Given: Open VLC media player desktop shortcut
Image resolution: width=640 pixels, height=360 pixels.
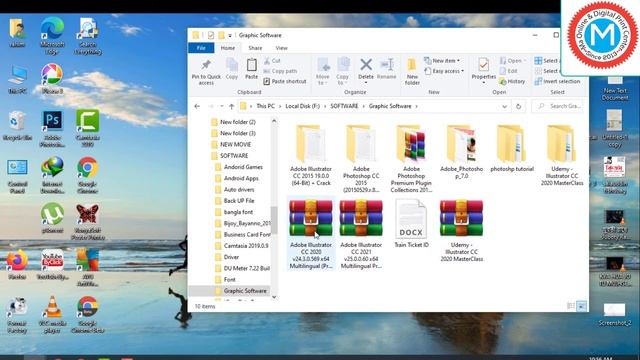Looking at the screenshot, I should (52, 314).
